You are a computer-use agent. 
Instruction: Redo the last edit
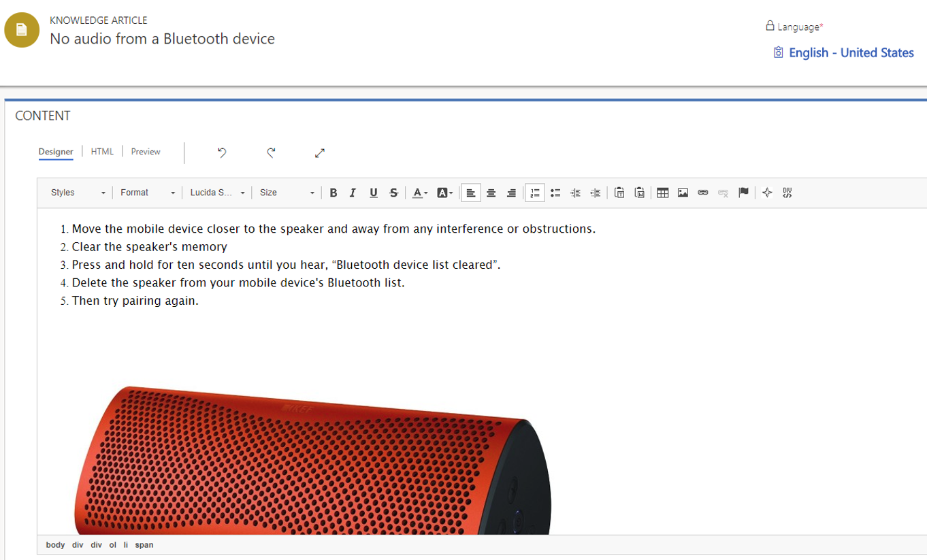tap(271, 153)
